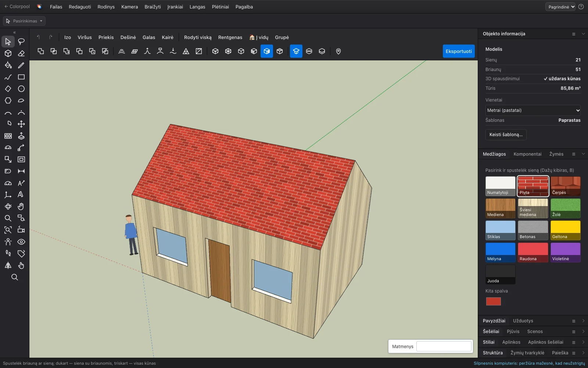Screen dimensions: 588x368
Task: Select the Push/Pull tool
Action: click(21, 136)
